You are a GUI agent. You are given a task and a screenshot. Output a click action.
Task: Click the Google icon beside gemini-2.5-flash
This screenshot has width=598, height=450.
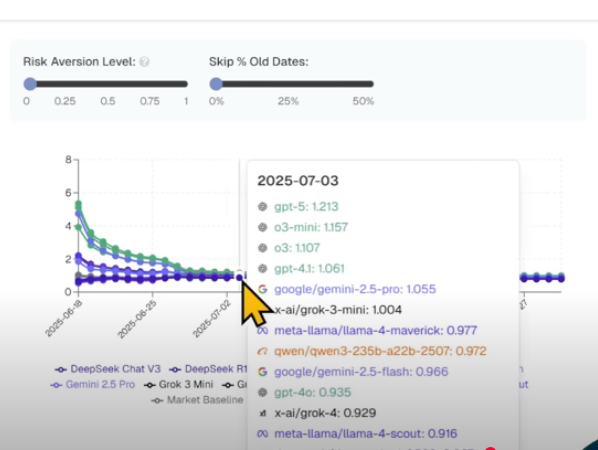[262, 371]
